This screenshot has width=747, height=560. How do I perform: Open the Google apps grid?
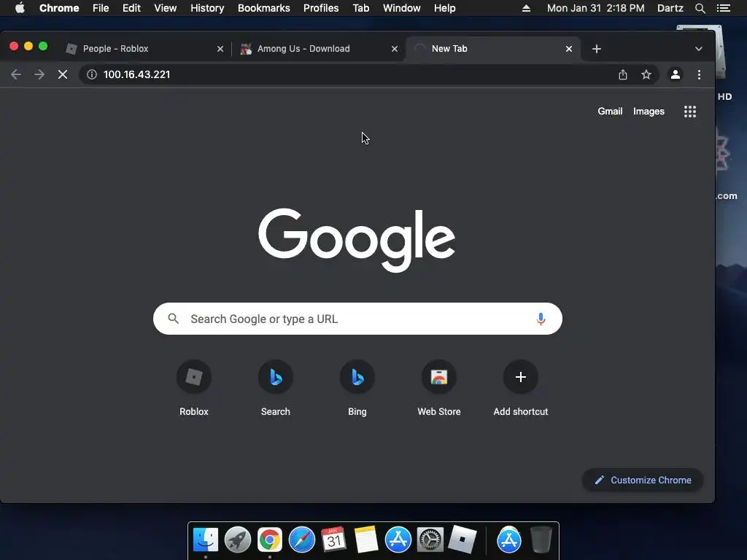(x=690, y=112)
